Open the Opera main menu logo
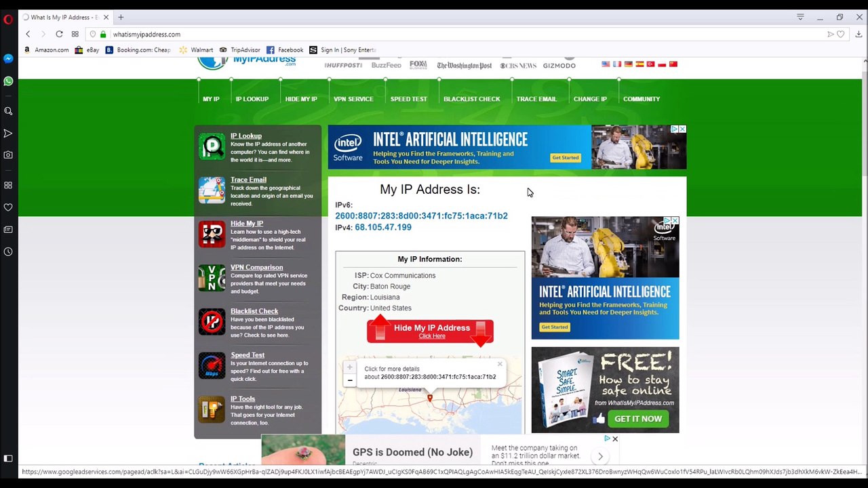Viewport: 868px width, 488px height. (x=8, y=20)
